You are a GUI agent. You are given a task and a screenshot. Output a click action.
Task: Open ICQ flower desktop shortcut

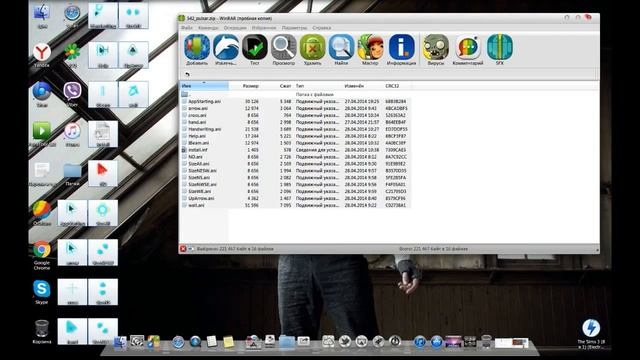pyautogui.click(x=72, y=56)
